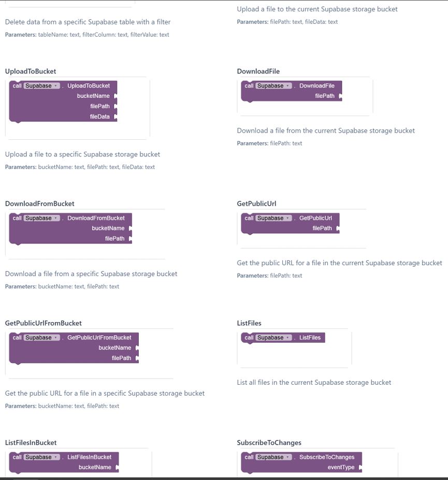Image resolution: width=448 pixels, height=480 pixels.
Task: Open the Supabase dropdown in the GetPublicUrlFromBucket block
Action: (42, 338)
